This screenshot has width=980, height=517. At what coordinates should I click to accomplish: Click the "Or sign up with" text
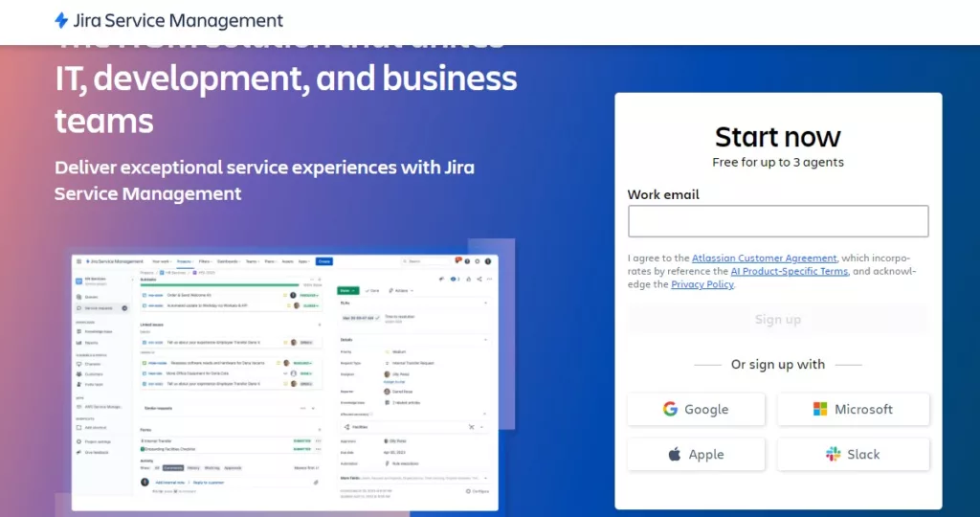pos(777,364)
